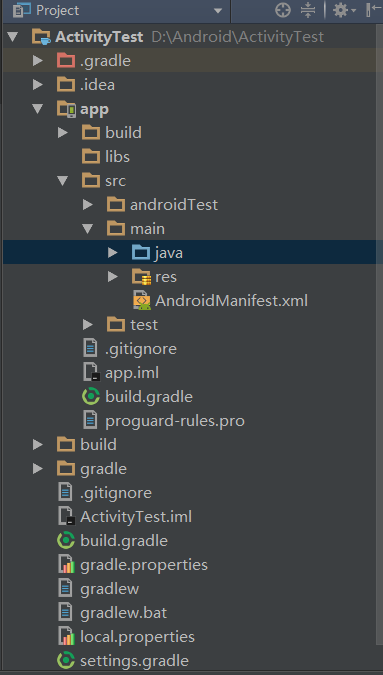Click the app module icon
Image resolution: width=383 pixels, height=675 pixels.
pyautogui.click(x=67, y=109)
